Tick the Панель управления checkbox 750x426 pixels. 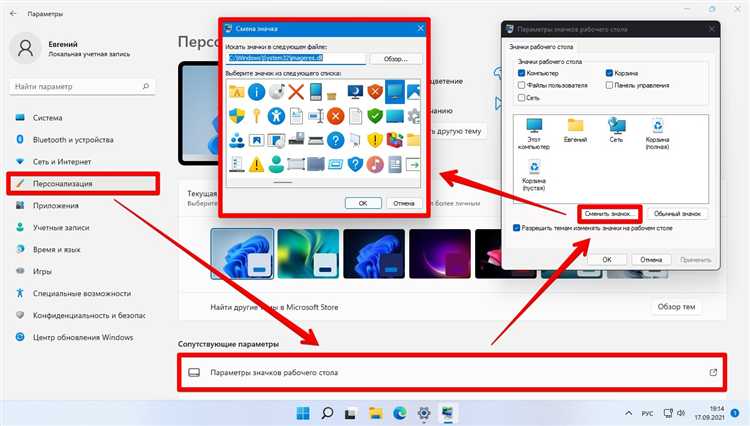(x=609, y=85)
